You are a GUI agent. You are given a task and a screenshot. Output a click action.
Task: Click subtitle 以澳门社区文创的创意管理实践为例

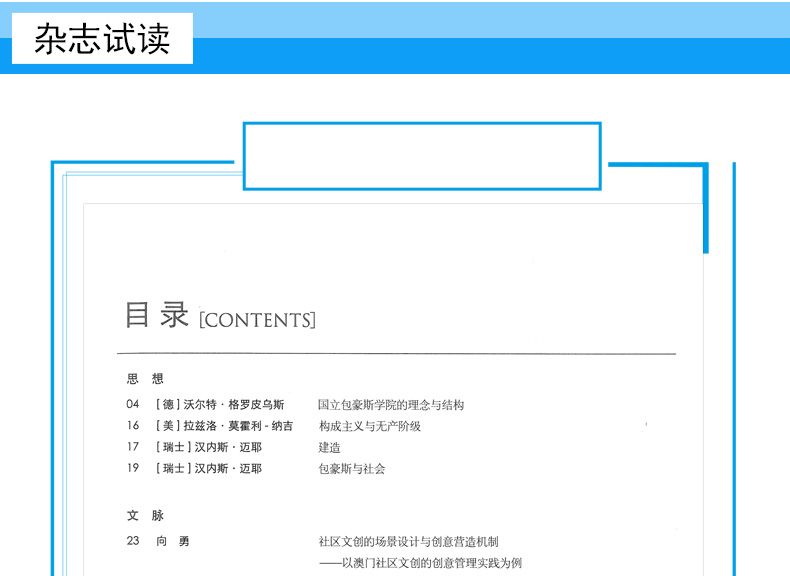tap(420, 563)
